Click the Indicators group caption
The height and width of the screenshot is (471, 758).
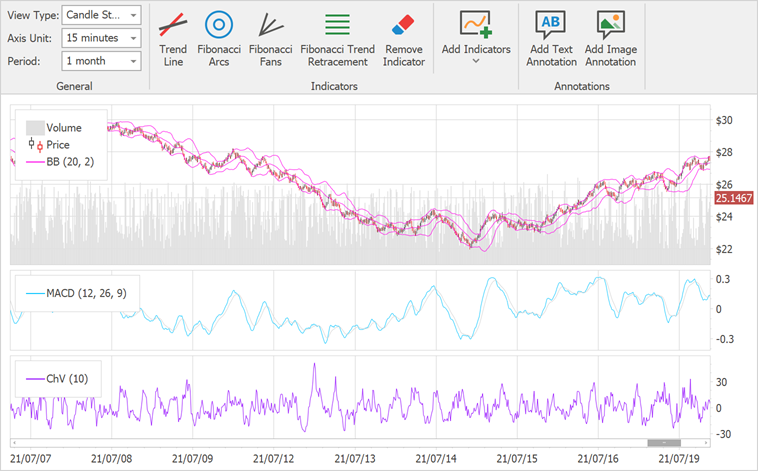click(334, 86)
